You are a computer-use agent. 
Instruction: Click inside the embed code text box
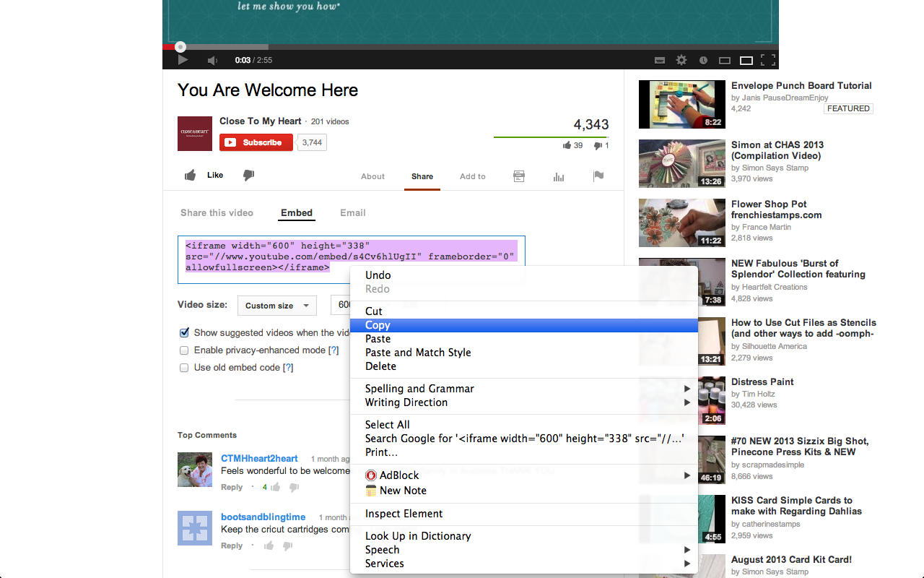[x=352, y=260]
